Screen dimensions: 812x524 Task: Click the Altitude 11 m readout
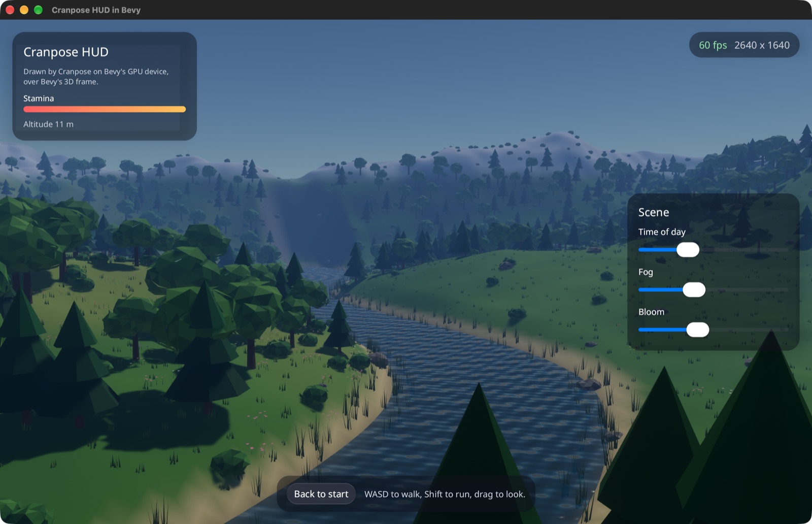(48, 124)
